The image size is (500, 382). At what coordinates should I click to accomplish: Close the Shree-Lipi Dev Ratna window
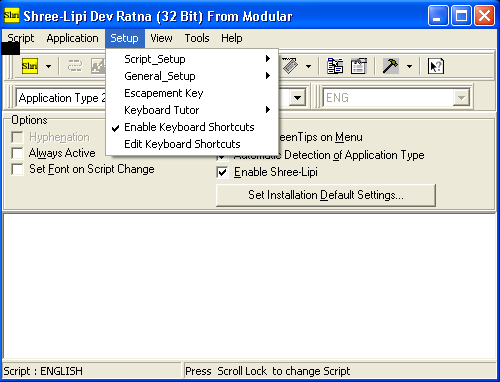(x=484, y=15)
